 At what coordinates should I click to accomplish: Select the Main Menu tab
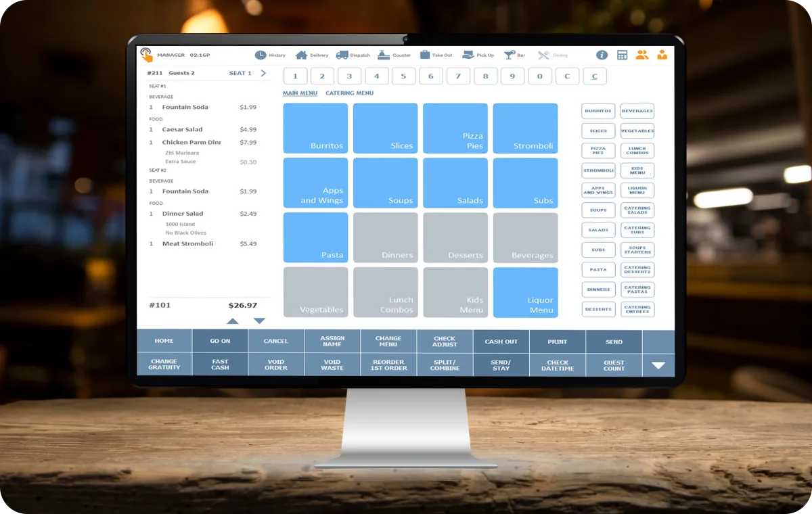tap(300, 93)
